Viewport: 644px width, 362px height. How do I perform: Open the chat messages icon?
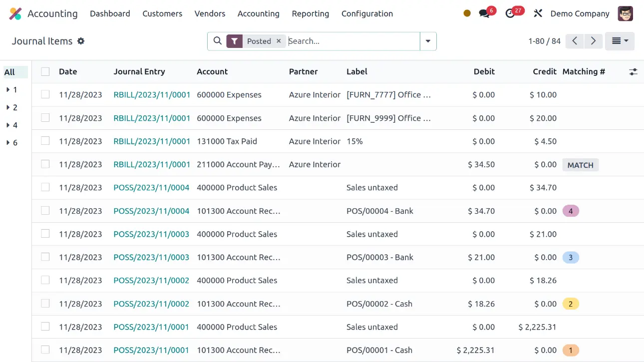coord(484,14)
